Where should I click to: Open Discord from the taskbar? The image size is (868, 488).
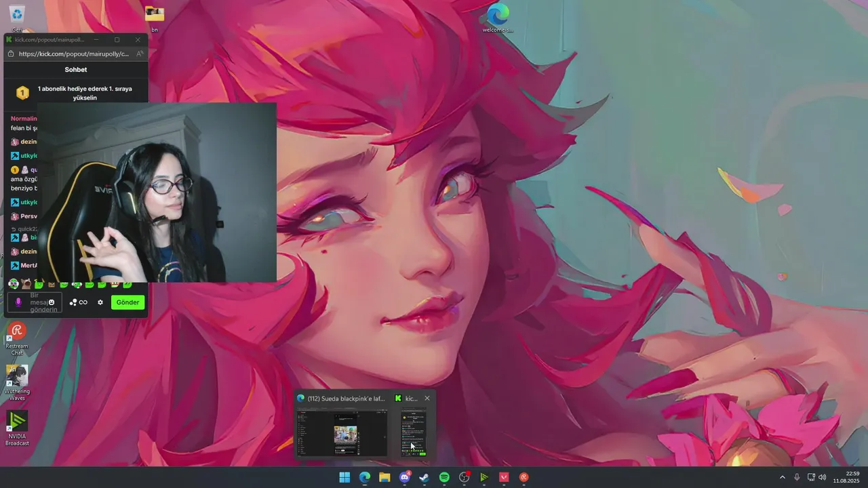(405, 477)
